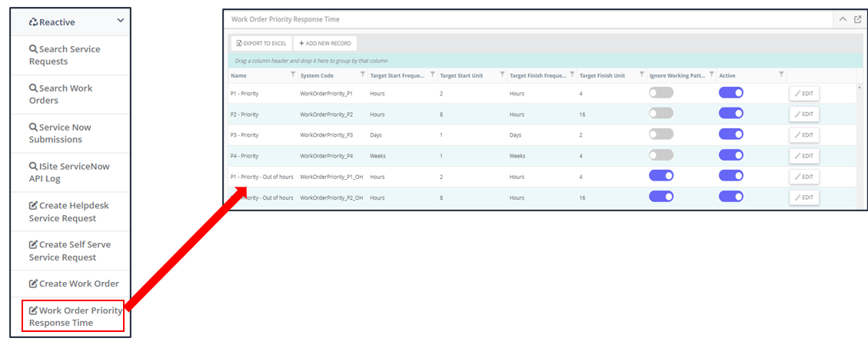
Task: Toggle Ignore Working Pattern for WorkOrderPriority_P2_OH
Action: (x=661, y=196)
